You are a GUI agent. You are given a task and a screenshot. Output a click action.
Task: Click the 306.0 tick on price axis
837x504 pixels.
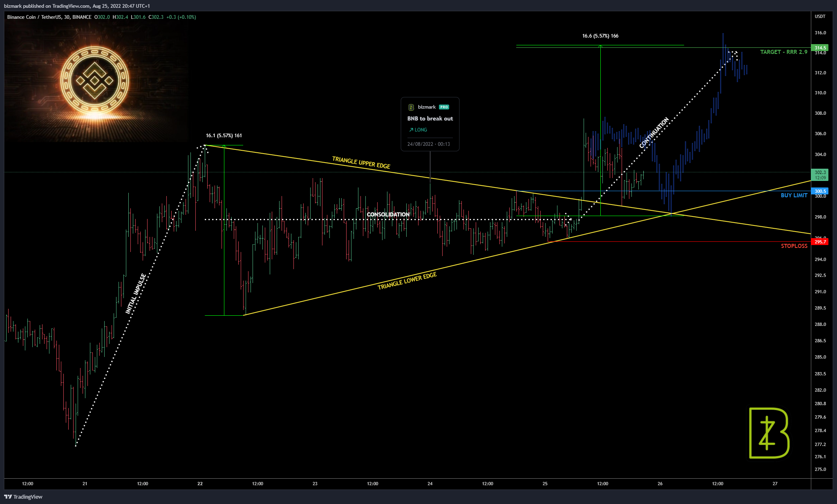pyautogui.click(x=820, y=134)
